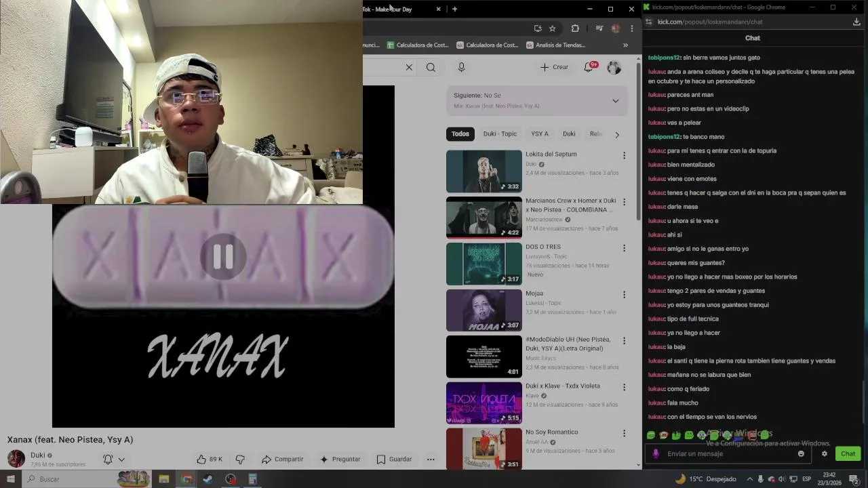This screenshot has width=868, height=488.
Task: Open Duki x Klave - Txdx Violeta title
Action: point(563,386)
